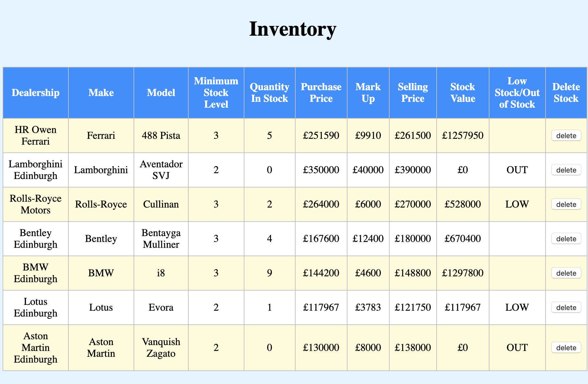The width and height of the screenshot is (588, 384).
Task: Delete the Ferrari 488 Pista stock row
Action: [x=566, y=136]
